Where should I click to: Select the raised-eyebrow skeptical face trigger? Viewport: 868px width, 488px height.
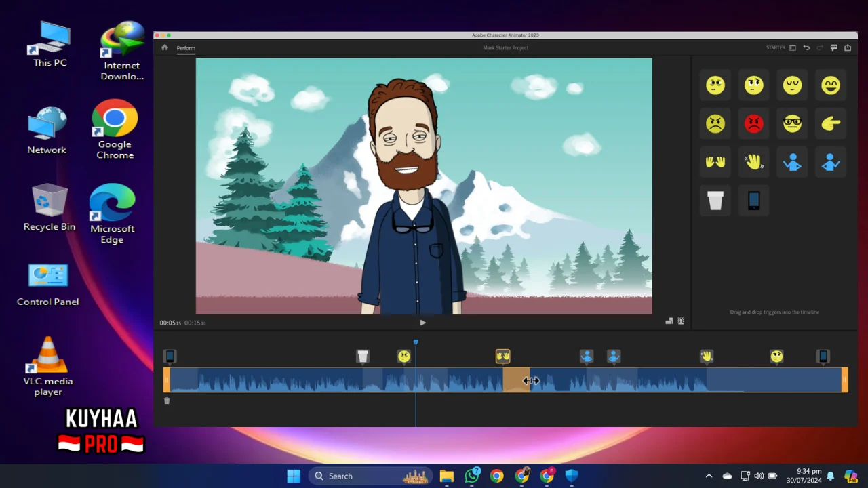point(754,85)
